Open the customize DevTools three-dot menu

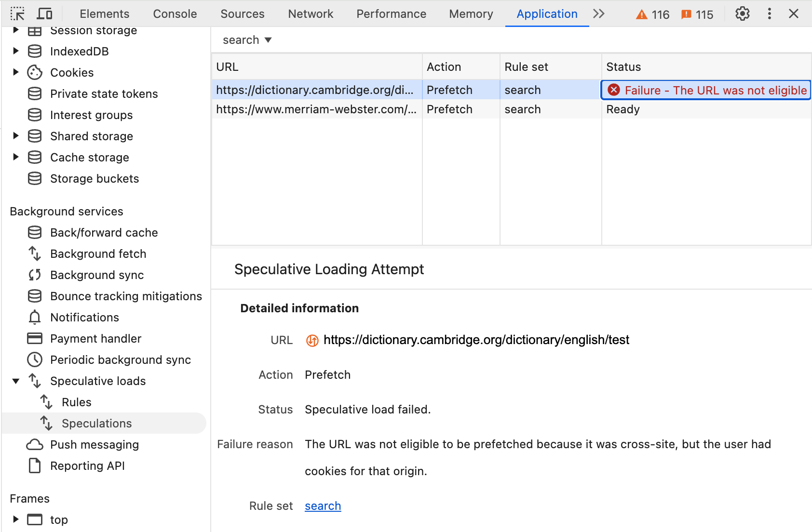tap(769, 14)
